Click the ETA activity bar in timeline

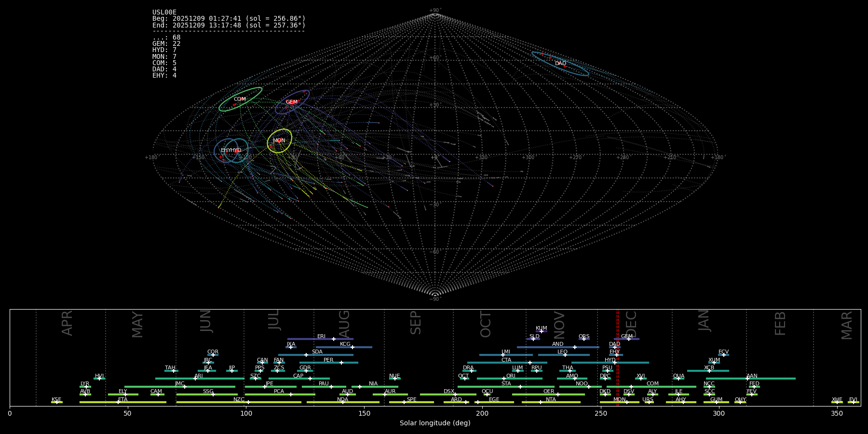pos(123,402)
